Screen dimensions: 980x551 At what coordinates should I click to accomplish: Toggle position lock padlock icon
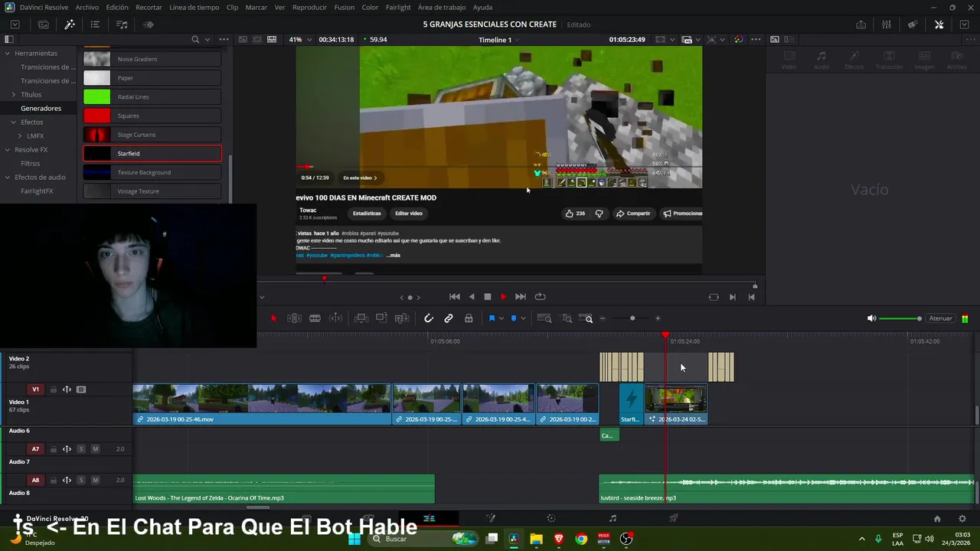[x=469, y=318]
